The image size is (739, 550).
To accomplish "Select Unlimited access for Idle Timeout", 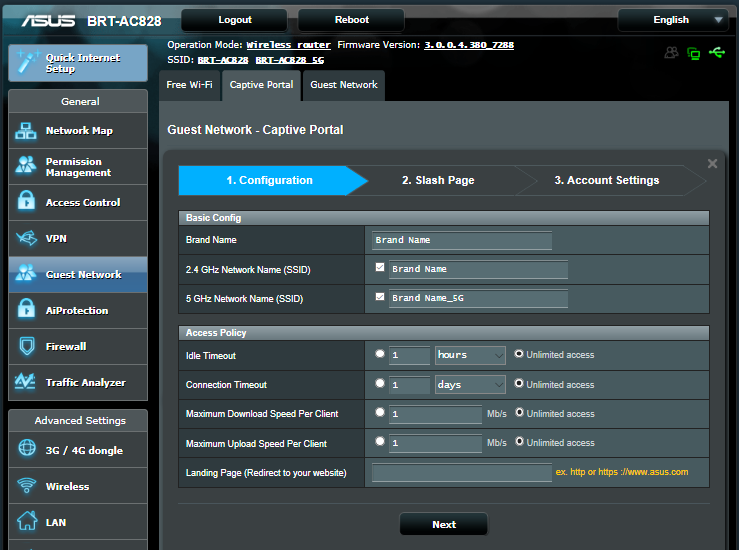I will (519, 354).
